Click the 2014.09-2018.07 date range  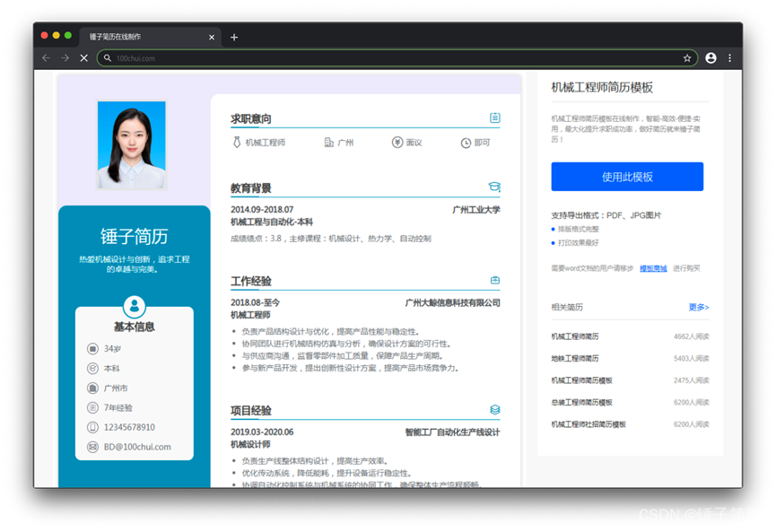pyautogui.click(x=262, y=210)
